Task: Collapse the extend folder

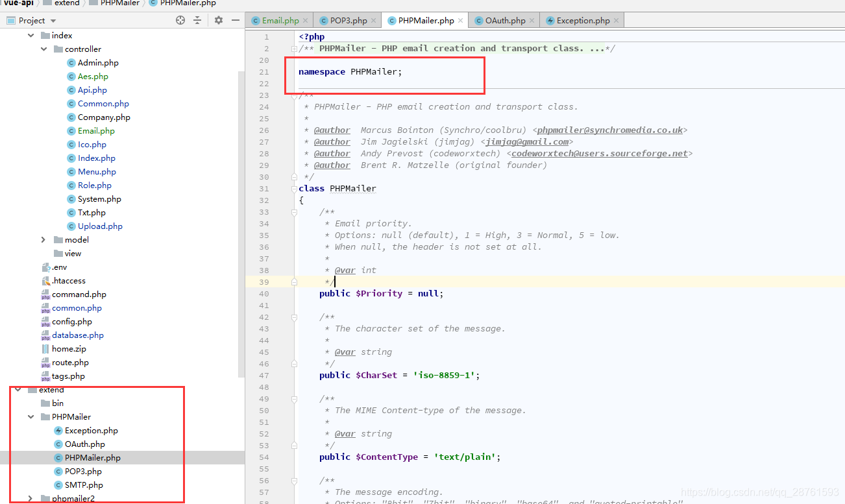Action: point(18,390)
